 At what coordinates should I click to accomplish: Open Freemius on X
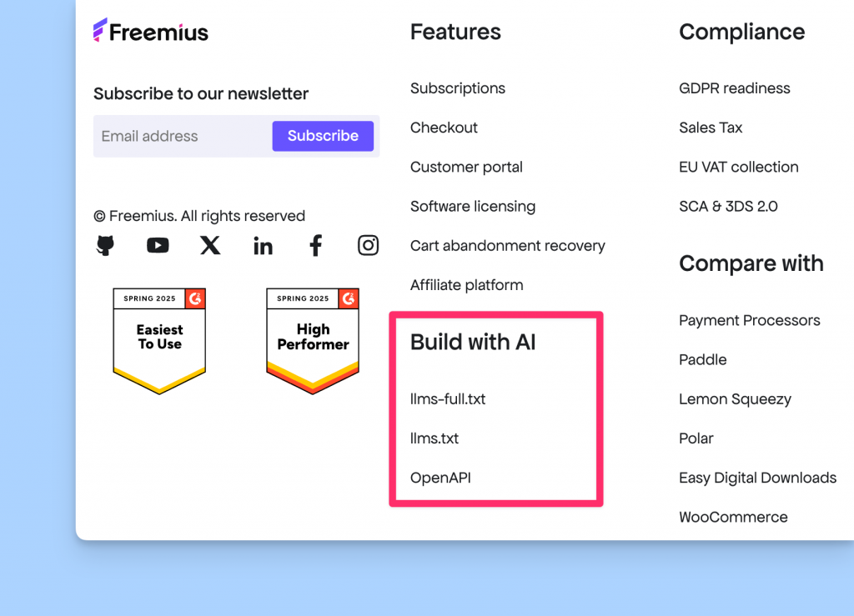coord(209,245)
